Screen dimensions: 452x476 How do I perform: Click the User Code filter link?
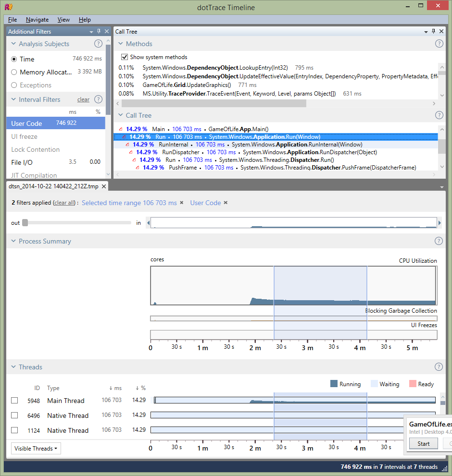205,203
